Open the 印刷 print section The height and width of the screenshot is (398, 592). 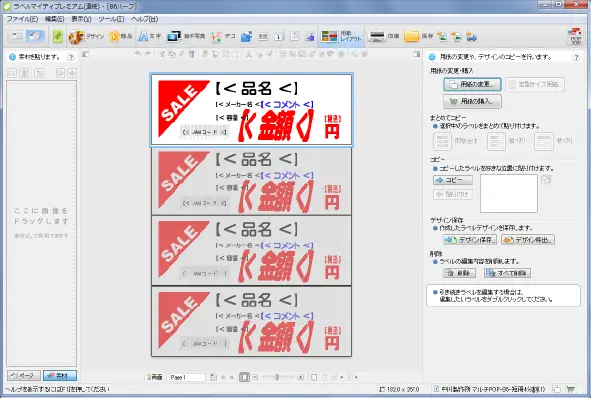(384, 36)
